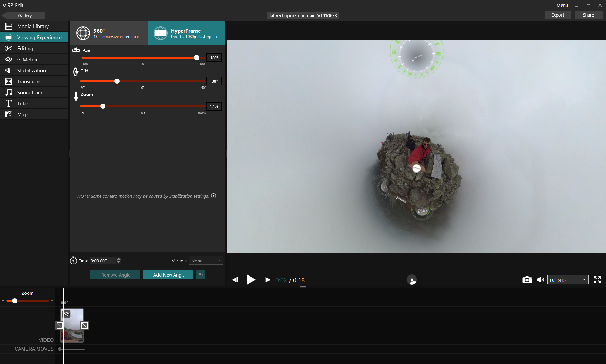Mute audio with the speaker icon

[x=540, y=280]
